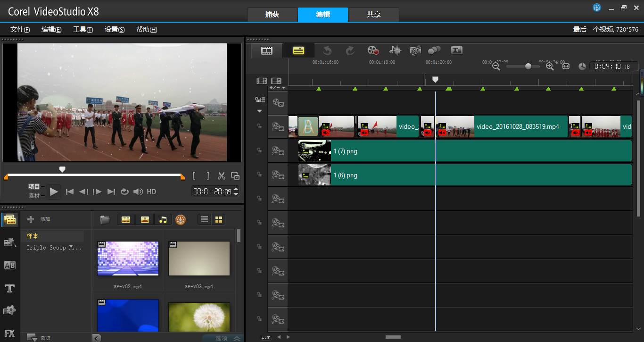Show or hide photos in library

pyautogui.click(x=145, y=219)
